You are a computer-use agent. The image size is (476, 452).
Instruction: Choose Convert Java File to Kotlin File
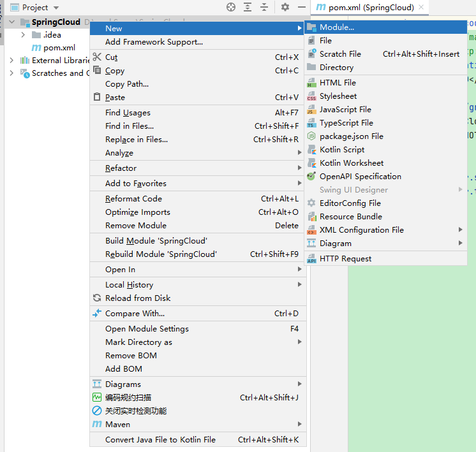(198, 439)
